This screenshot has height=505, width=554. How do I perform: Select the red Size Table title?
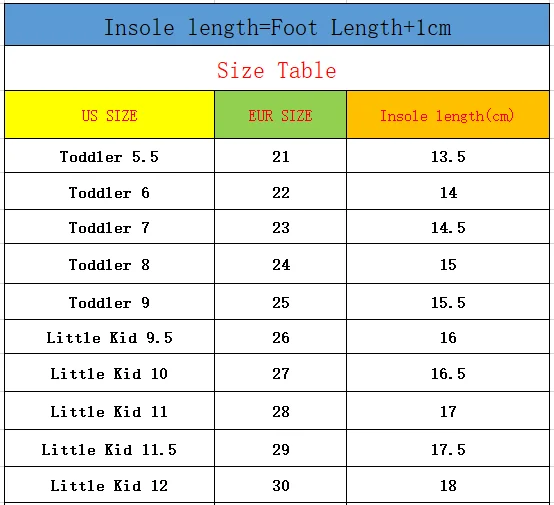[276, 70]
